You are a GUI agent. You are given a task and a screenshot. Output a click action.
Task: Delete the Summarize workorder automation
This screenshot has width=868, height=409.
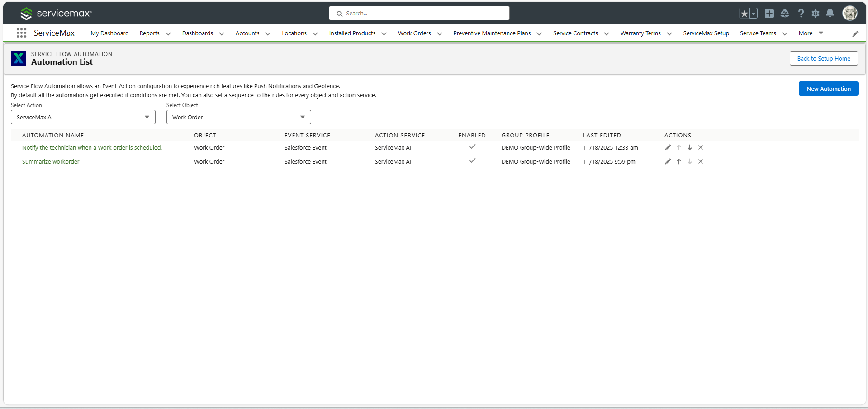pos(701,161)
